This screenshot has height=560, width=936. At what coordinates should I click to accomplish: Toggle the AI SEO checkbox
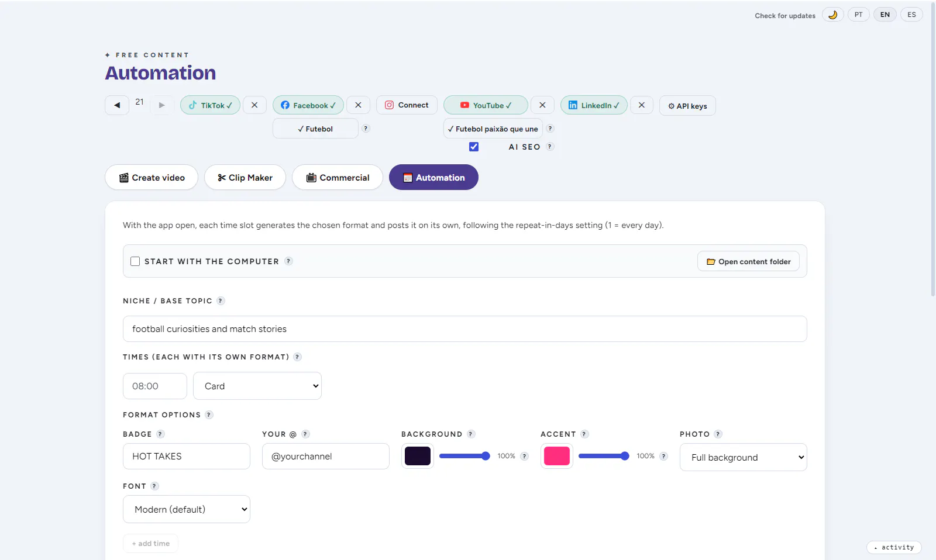(x=474, y=147)
